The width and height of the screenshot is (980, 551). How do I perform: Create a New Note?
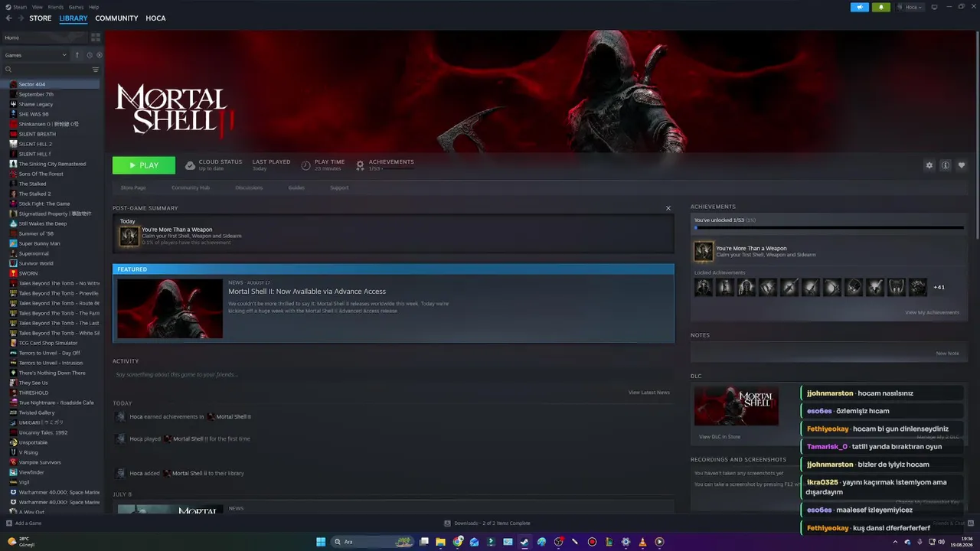pyautogui.click(x=947, y=354)
